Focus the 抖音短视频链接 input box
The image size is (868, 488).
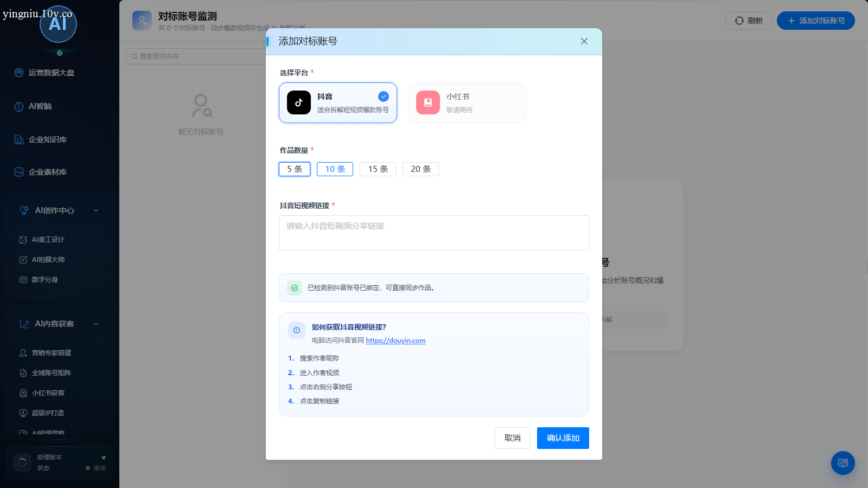point(434,233)
